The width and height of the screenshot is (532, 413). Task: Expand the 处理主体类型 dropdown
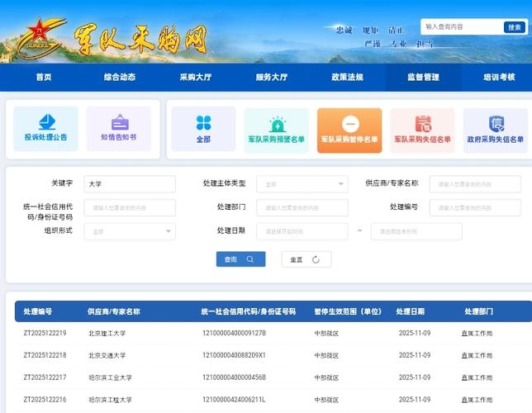[302, 184]
